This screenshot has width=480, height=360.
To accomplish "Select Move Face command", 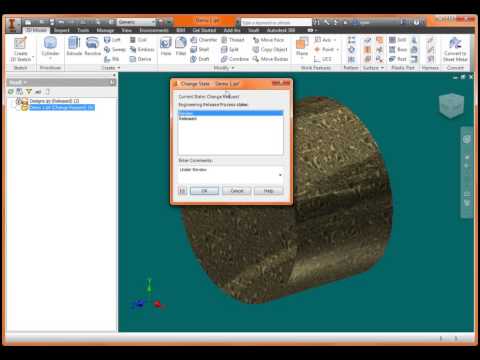I will pos(268,40).
